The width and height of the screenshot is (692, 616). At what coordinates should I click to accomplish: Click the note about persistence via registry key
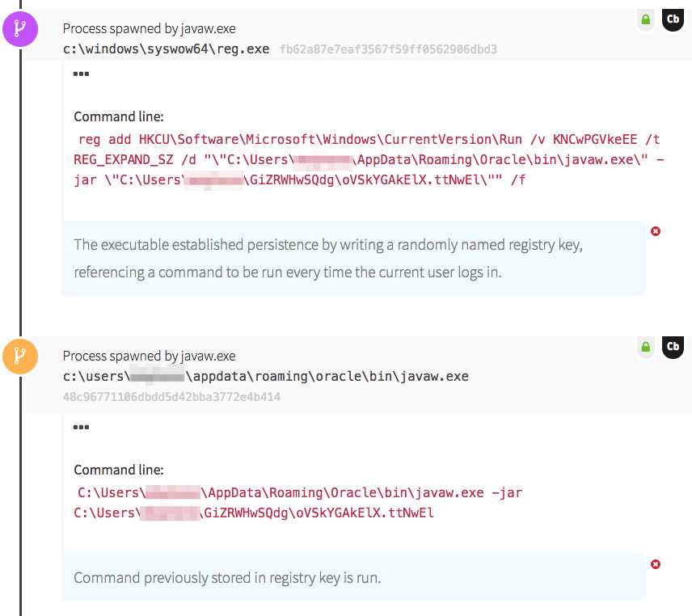(x=323, y=258)
